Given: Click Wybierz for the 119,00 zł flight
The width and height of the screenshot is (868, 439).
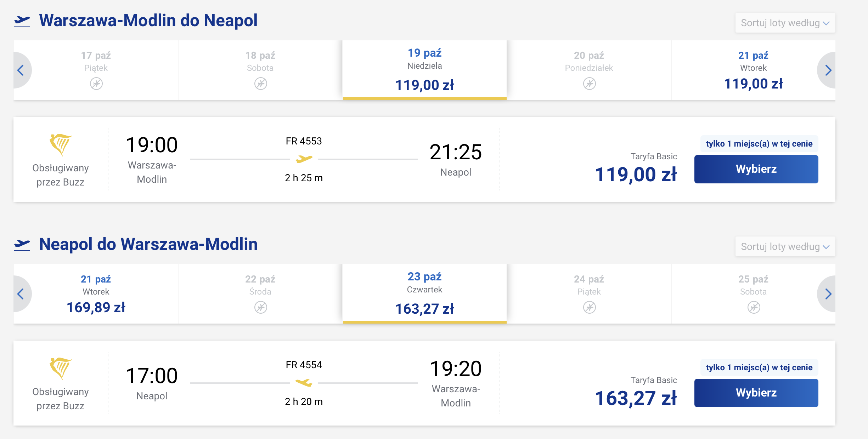Looking at the screenshot, I should tap(756, 169).
